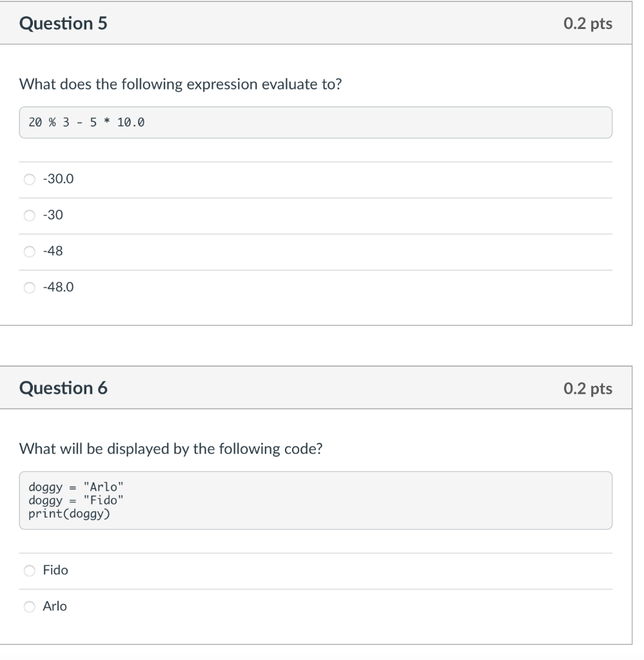Select the Arlo answer option
Image resolution: width=644 pixels, height=660 pixels.
coord(29,607)
